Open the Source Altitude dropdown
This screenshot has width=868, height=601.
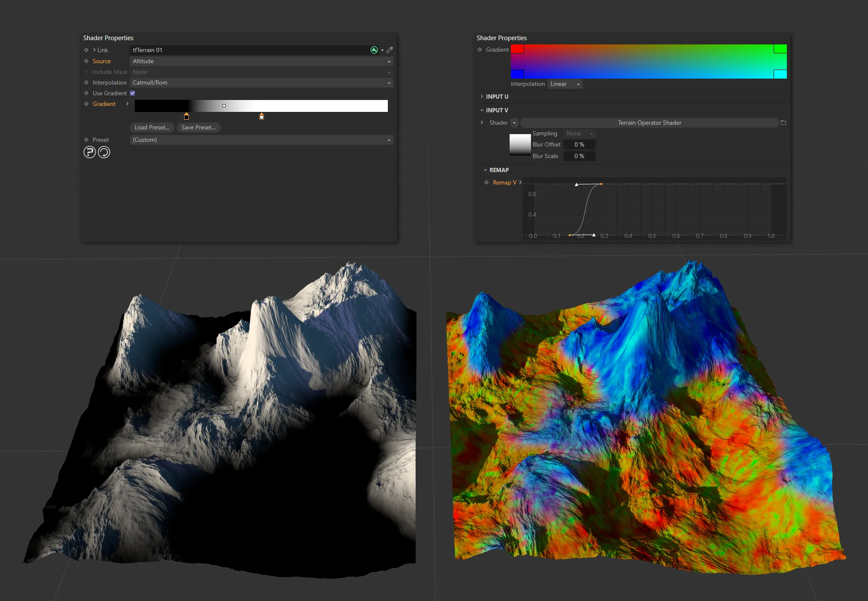click(x=261, y=61)
